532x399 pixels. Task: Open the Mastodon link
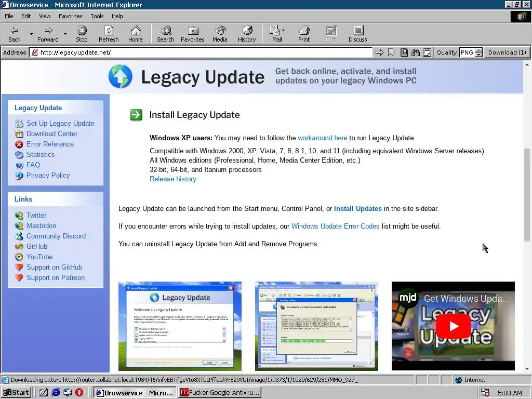click(41, 225)
